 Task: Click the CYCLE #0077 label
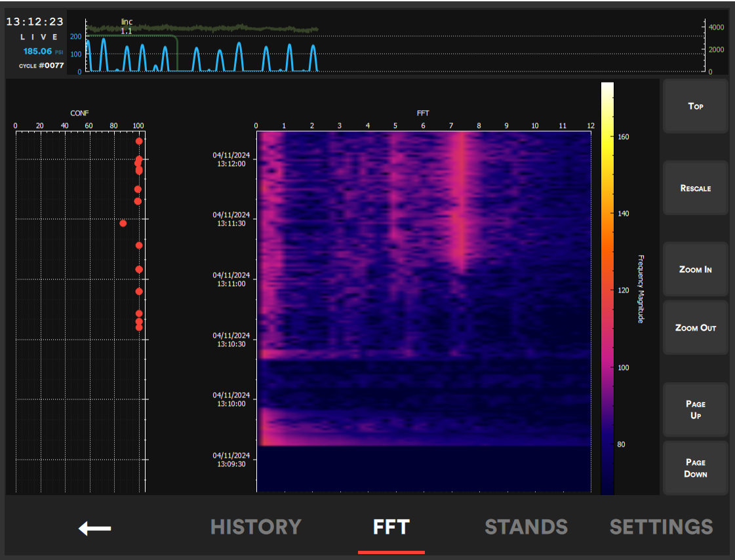click(x=41, y=66)
